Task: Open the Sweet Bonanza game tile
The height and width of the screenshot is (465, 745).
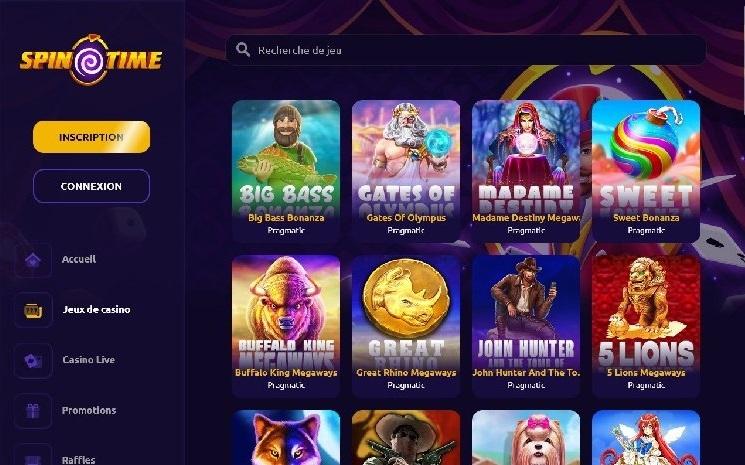Action: click(646, 171)
